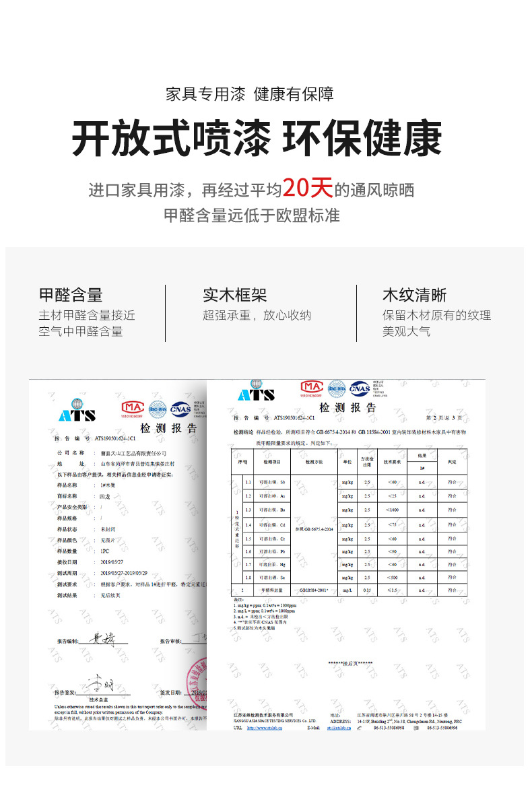Viewport: 532px width, 789px height.
Task: Open the E-Mail address link in footer
Action: pyautogui.click(x=339, y=728)
